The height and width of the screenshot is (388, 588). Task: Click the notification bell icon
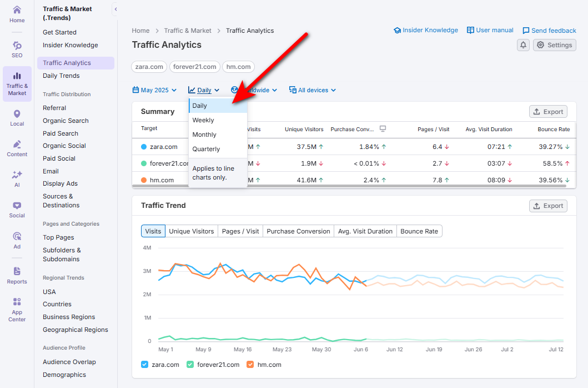(x=522, y=44)
